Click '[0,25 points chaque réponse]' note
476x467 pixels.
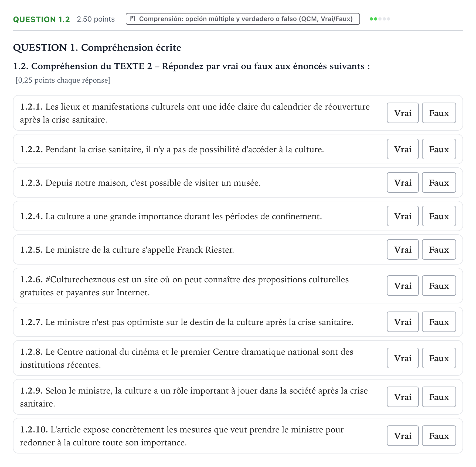click(63, 80)
